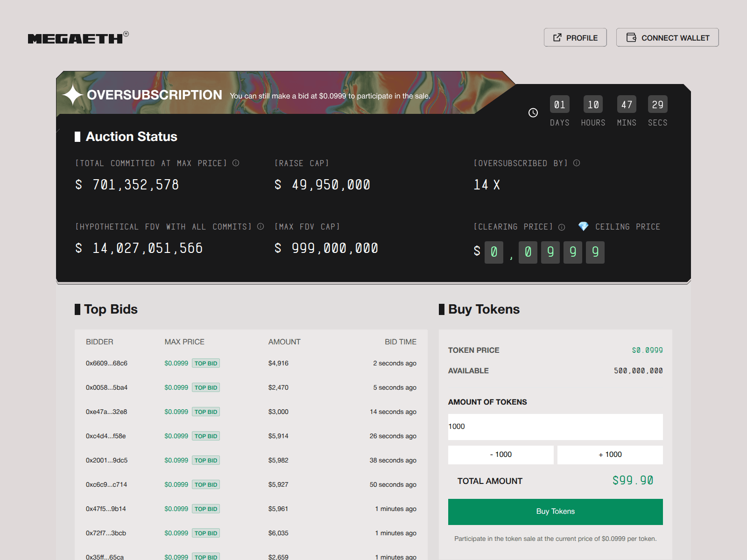Decrease token amount with - 1000

[x=501, y=455]
